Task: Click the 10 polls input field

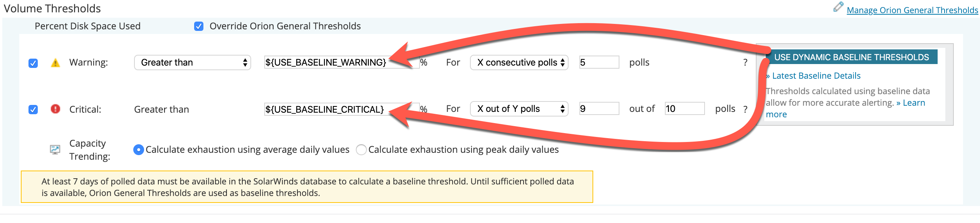Action: [x=685, y=109]
